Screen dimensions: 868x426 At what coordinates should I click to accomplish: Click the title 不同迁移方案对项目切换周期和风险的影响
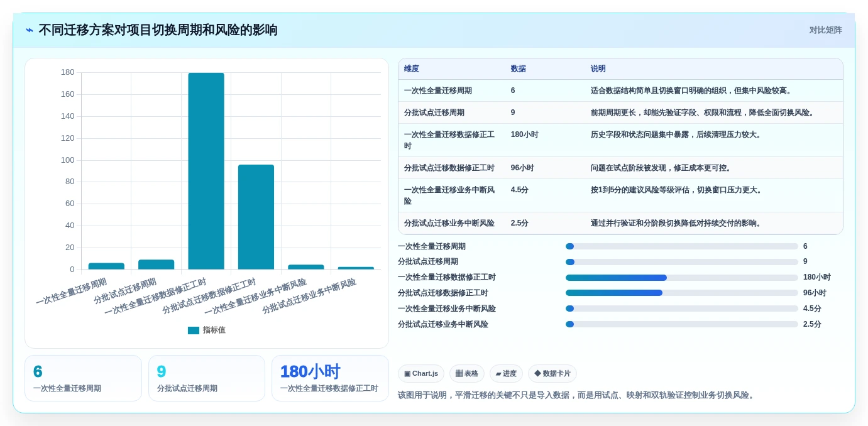(x=158, y=30)
